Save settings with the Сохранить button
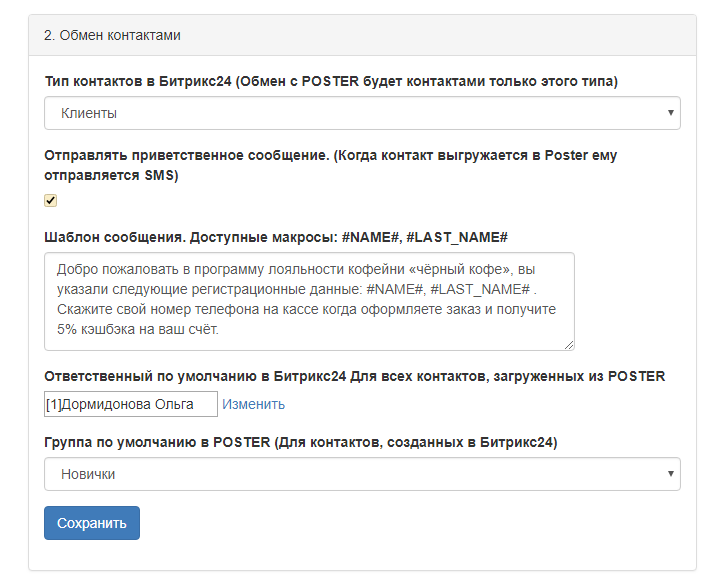The height and width of the screenshot is (583, 714). click(x=92, y=523)
